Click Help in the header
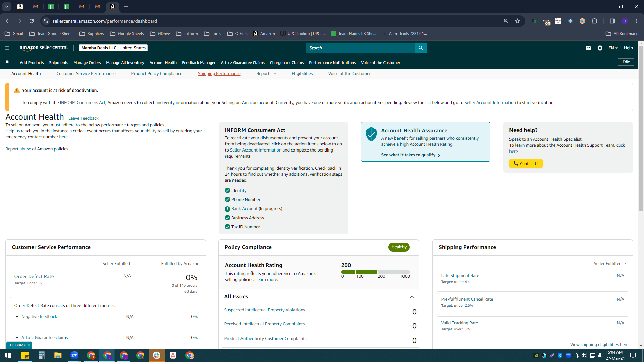The width and height of the screenshot is (644, 362). click(x=628, y=48)
